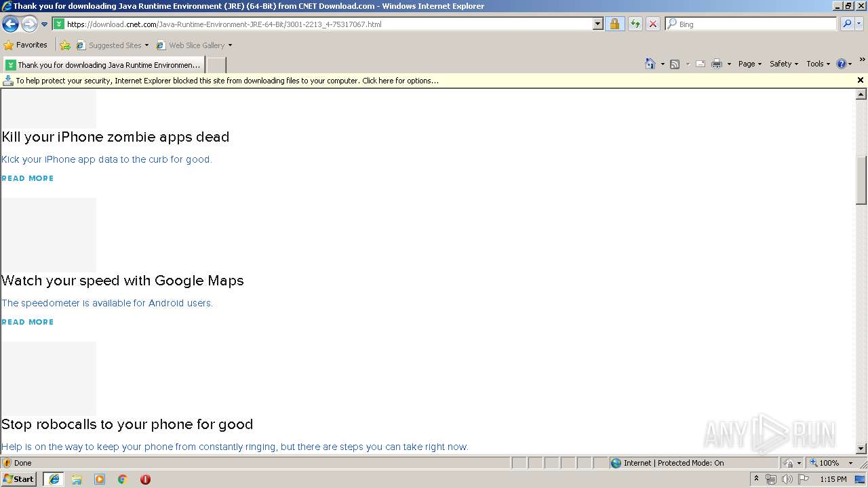Click thumbnail above Stop robocalls headline
This screenshot has height=488, width=868.
click(x=49, y=378)
